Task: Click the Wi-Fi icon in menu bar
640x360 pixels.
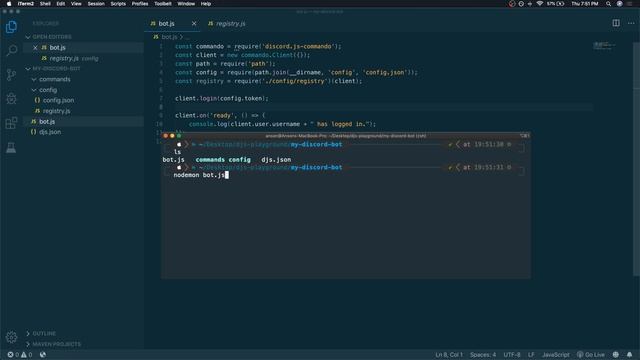Action: 540,4
